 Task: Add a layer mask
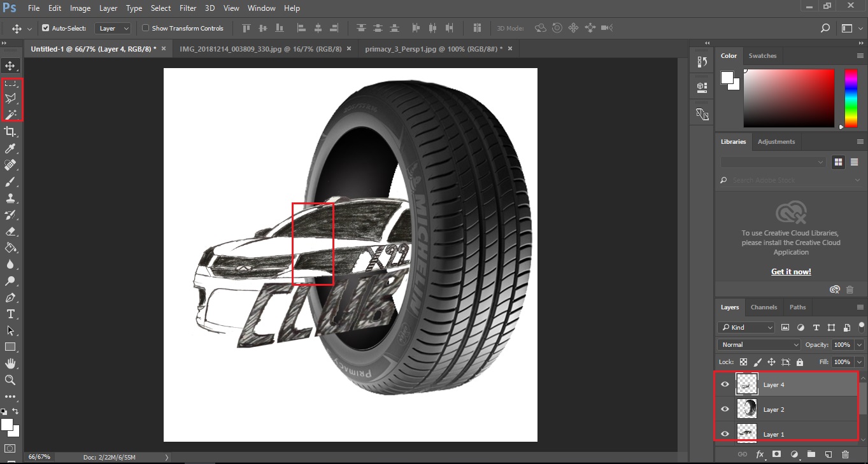coord(776,454)
